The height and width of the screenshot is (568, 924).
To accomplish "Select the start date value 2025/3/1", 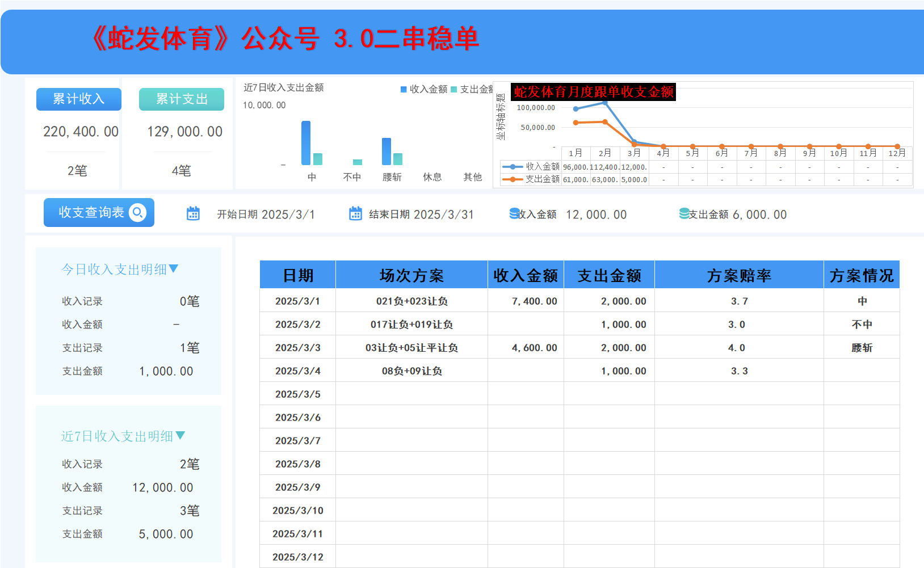I will [288, 214].
